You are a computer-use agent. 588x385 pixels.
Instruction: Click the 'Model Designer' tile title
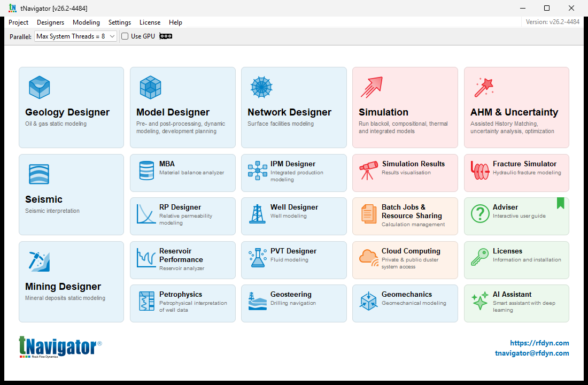click(x=173, y=112)
